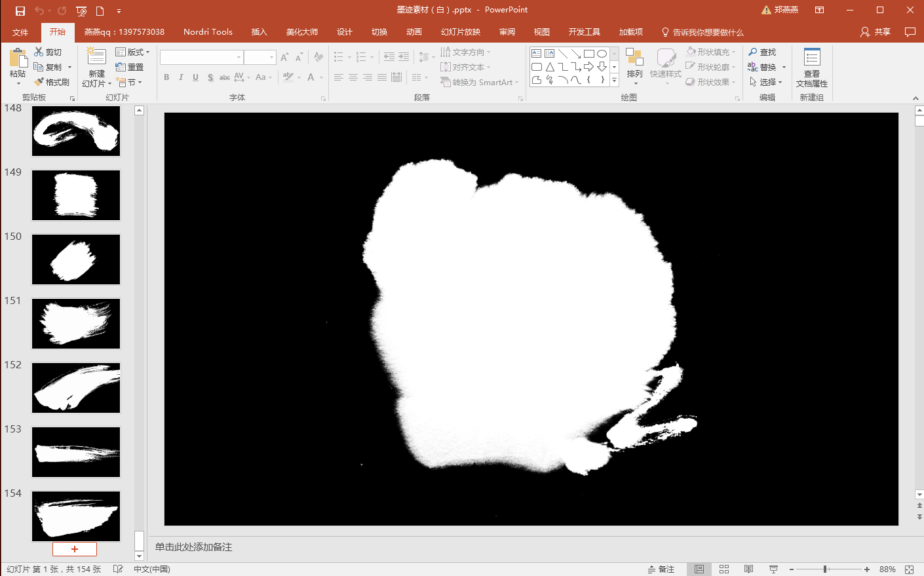The height and width of the screenshot is (576, 924).
Task: Select the oval shape in shapes gallery
Action: 602,54
